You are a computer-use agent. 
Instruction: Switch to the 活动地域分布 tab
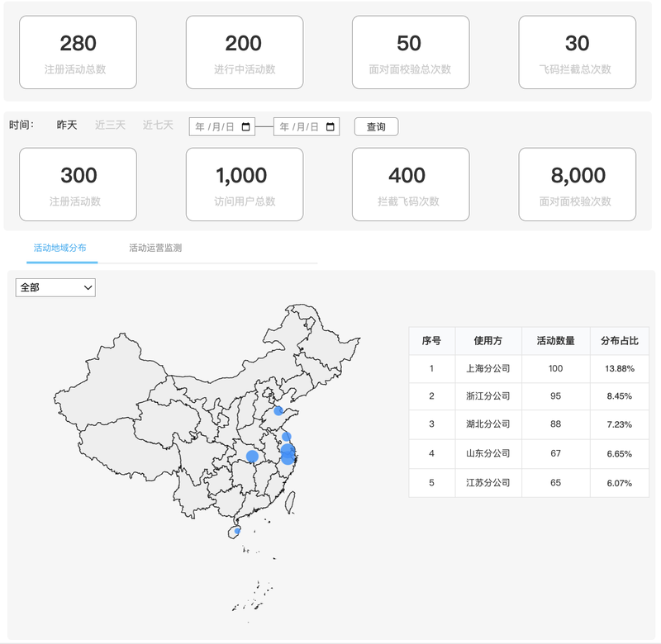click(59, 248)
